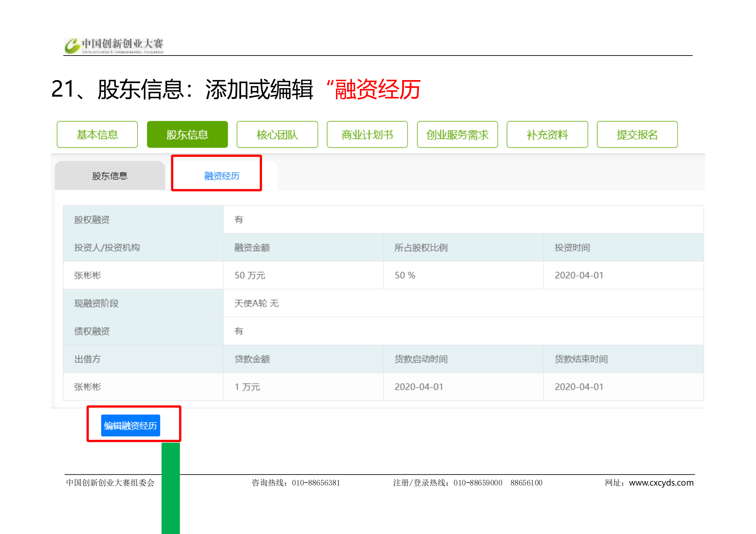The height and width of the screenshot is (534, 756).
Task: Click investor name 张彬彬 in equity row
Action: 88,275
